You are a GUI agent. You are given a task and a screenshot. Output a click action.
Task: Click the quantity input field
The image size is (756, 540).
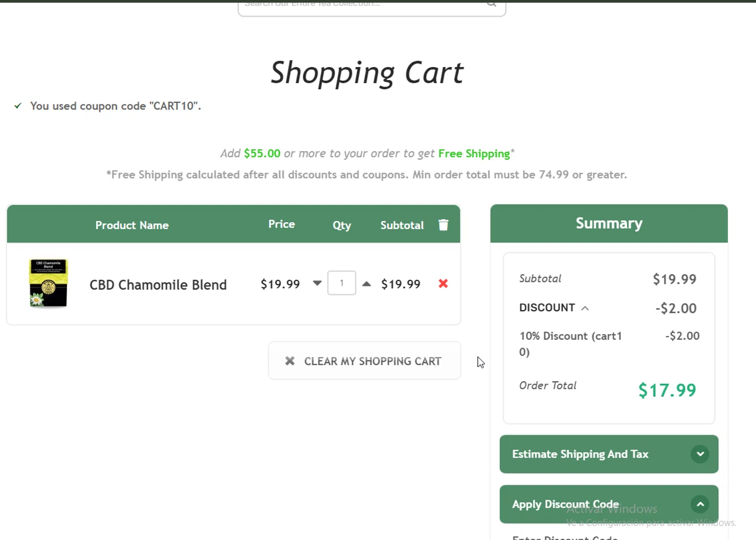click(342, 283)
